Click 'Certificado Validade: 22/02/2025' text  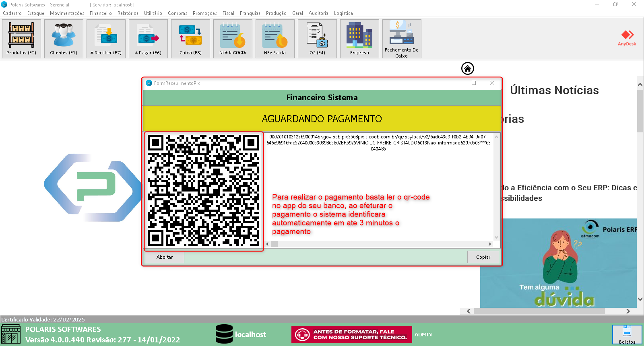(x=43, y=319)
